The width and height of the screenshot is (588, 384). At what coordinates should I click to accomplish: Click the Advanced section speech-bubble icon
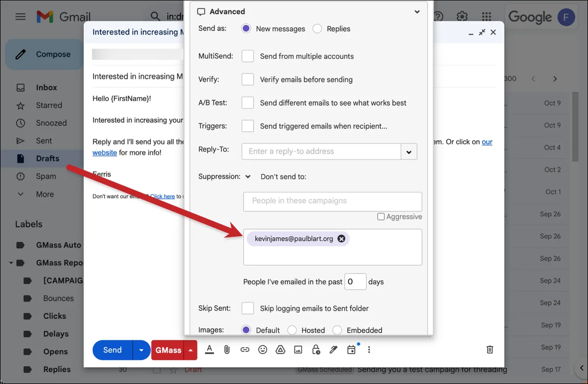(201, 12)
